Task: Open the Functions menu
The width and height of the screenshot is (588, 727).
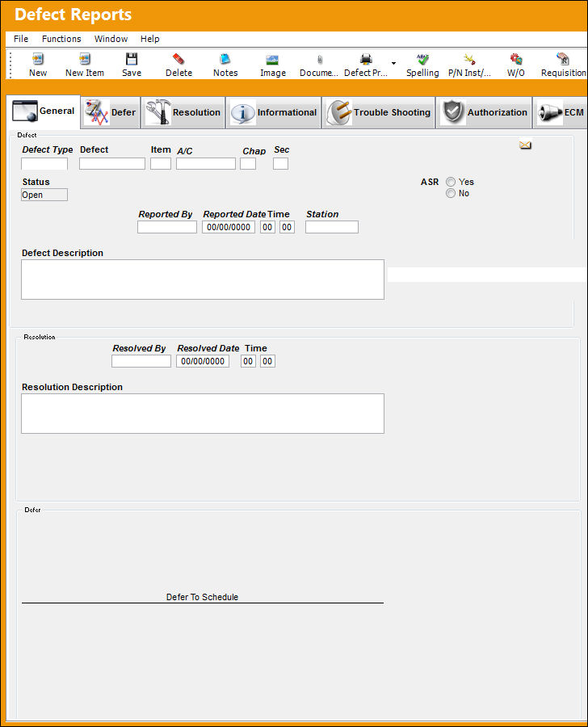Action: point(61,39)
